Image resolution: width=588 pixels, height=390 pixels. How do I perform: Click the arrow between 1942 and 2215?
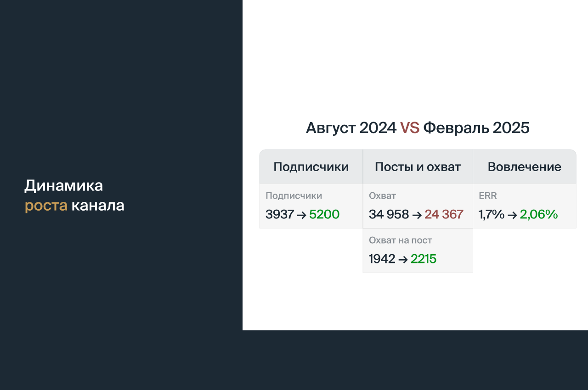pos(403,259)
